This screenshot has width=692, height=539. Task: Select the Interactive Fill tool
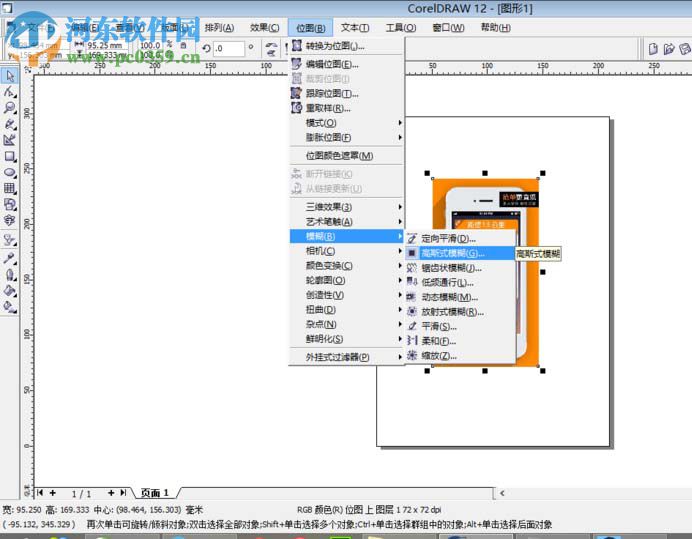coord(10,306)
